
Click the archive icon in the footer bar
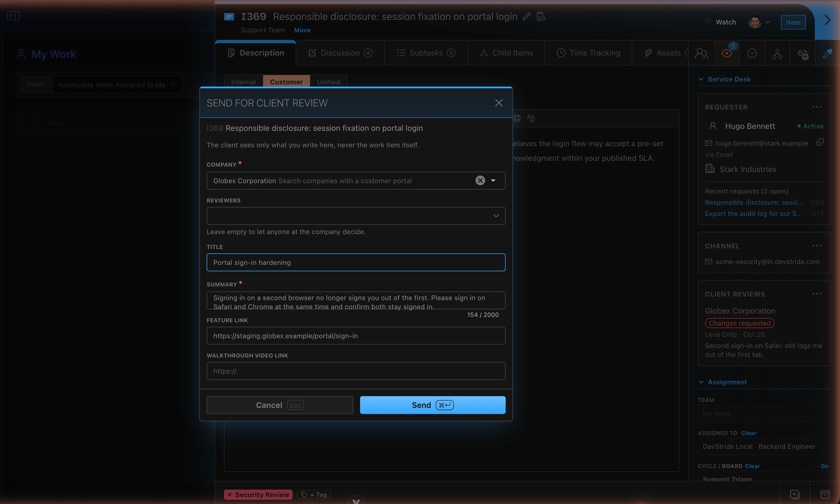pyautogui.click(x=825, y=494)
